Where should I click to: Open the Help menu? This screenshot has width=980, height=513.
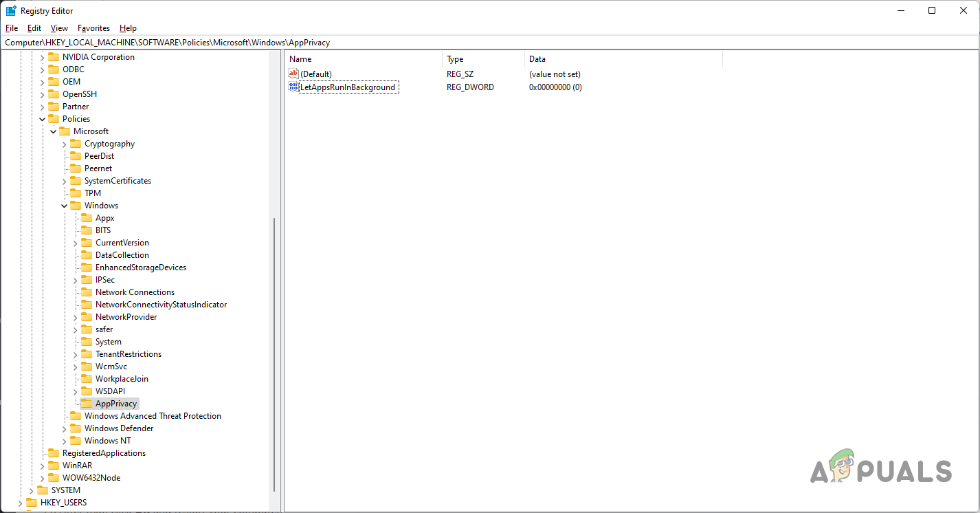(128, 28)
